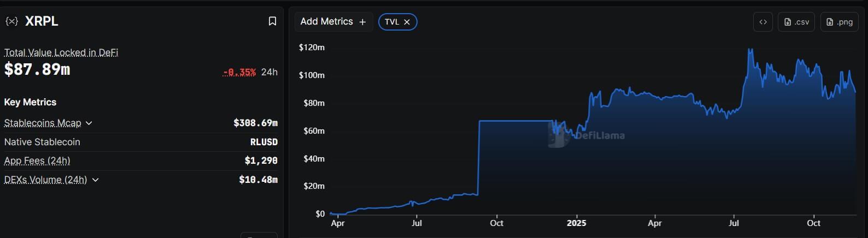This screenshot has width=868, height=238.
Task: Click the 2025 label on x-axis
Action: coord(576,223)
